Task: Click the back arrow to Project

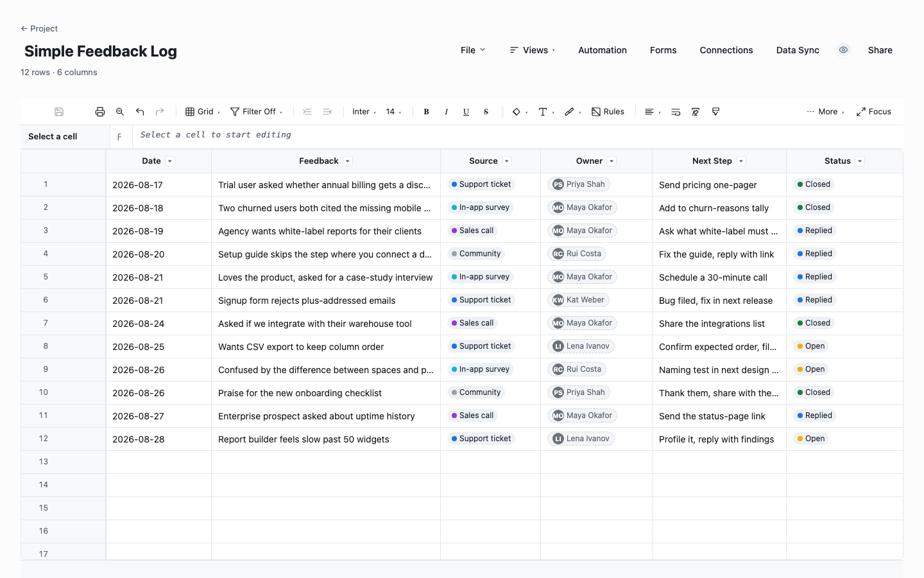Action: tap(24, 29)
